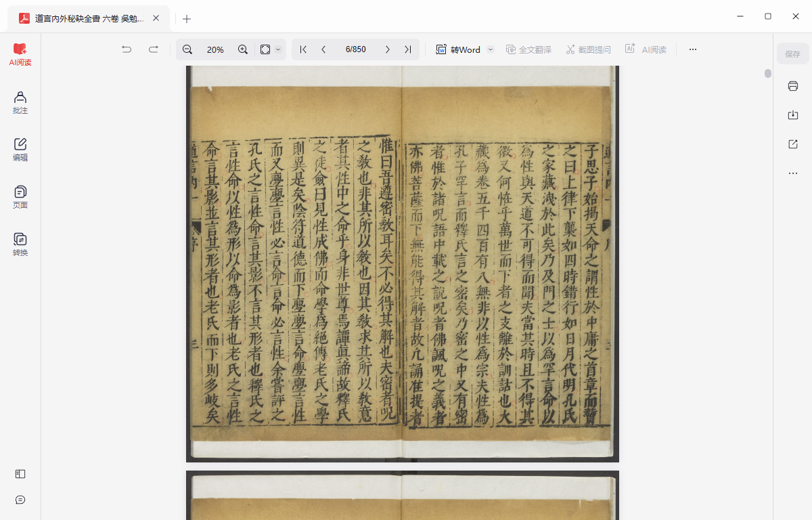Click 截图提问 screenshot question
812x520 pixels.
pyautogui.click(x=588, y=49)
